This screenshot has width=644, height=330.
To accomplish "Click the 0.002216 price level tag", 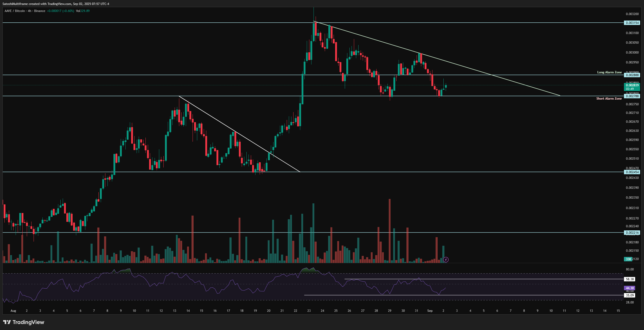I will click(x=632, y=233).
